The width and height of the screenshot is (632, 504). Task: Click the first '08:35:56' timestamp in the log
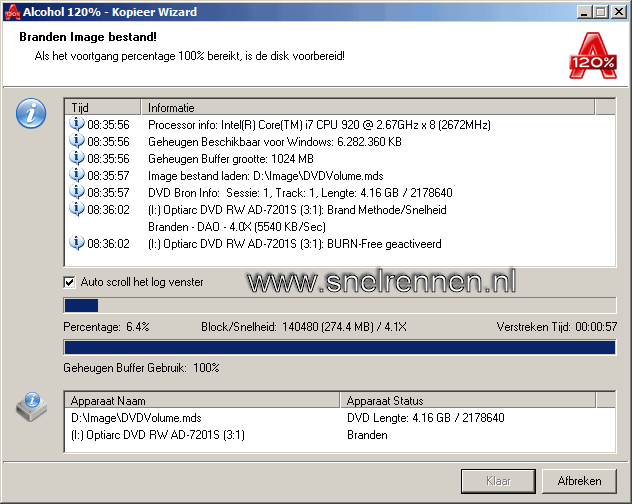(x=108, y=125)
